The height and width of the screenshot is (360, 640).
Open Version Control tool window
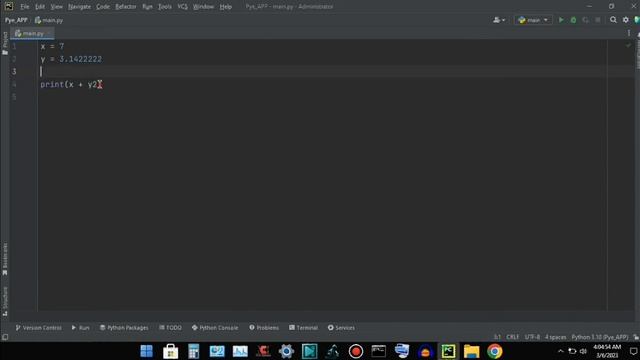pyautogui.click(x=38, y=328)
